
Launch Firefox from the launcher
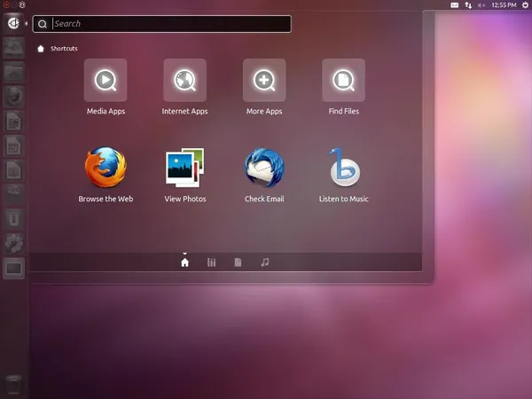(x=13, y=97)
